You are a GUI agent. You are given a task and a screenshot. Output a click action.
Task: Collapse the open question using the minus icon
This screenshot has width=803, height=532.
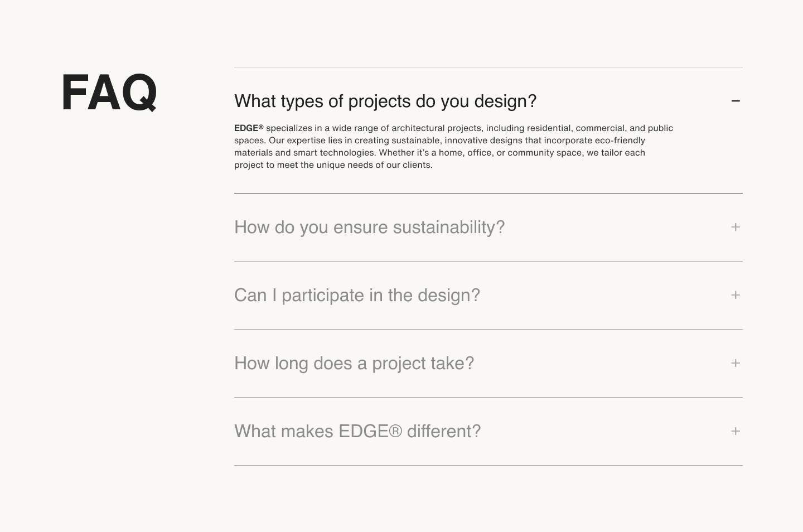[x=736, y=101]
